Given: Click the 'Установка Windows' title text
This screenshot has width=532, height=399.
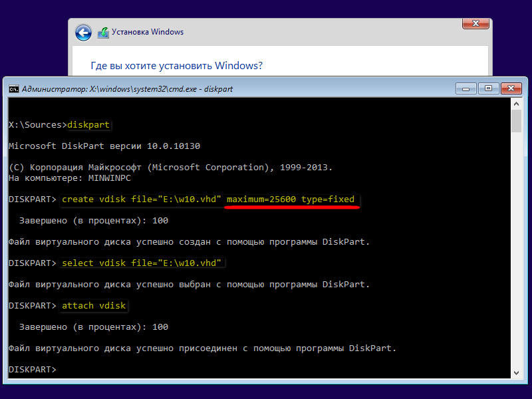Looking at the screenshot, I should pyautogui.click(x=148, y=32).
